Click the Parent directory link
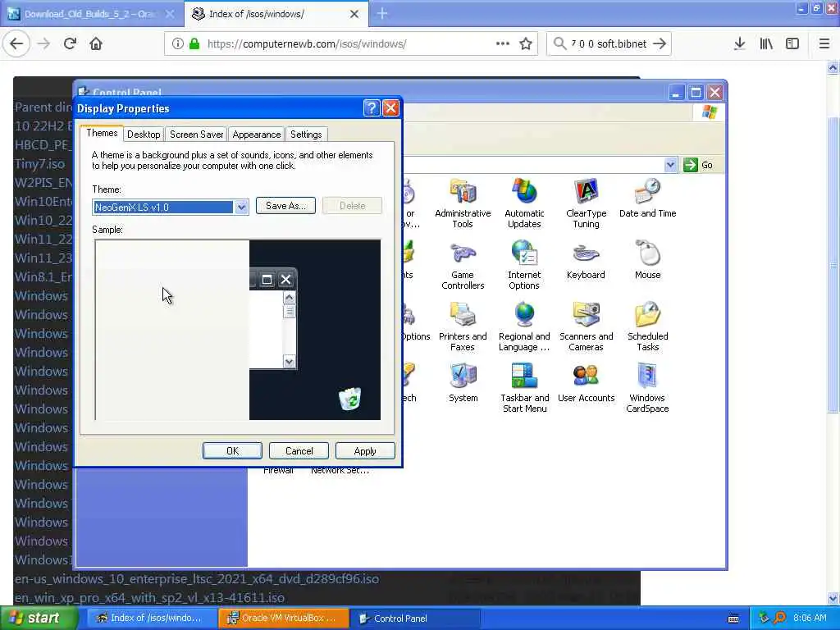This screenshot has width=840, height=630. (44, 107)
